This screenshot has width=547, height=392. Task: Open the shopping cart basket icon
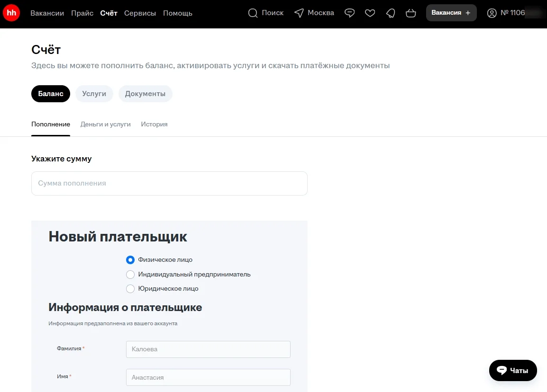(411, 13)
